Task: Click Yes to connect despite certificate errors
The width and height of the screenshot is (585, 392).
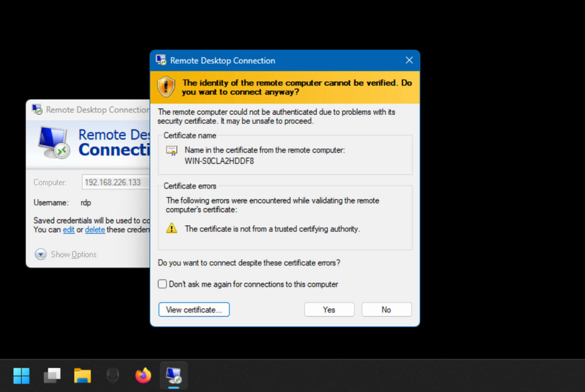Action: click(x=329, y=309)
